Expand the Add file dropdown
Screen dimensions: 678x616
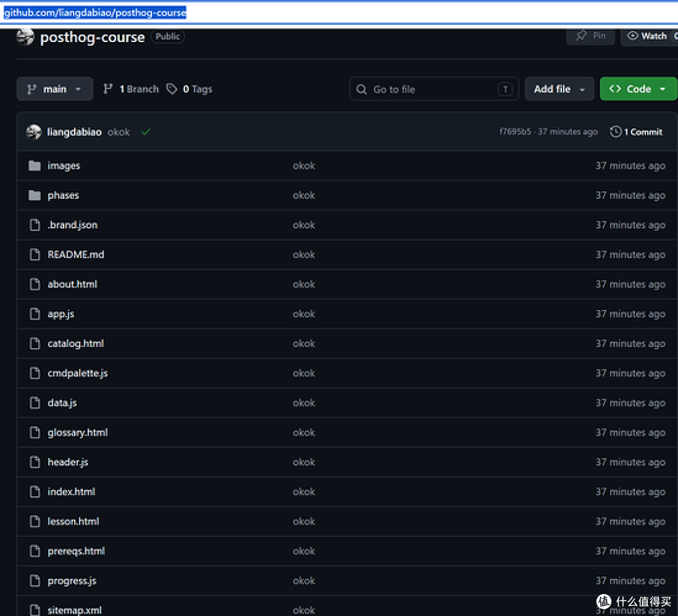pos(559,89)
